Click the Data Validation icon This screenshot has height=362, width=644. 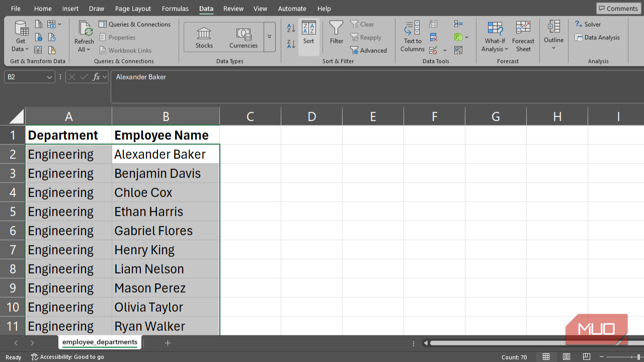point(433,50)
